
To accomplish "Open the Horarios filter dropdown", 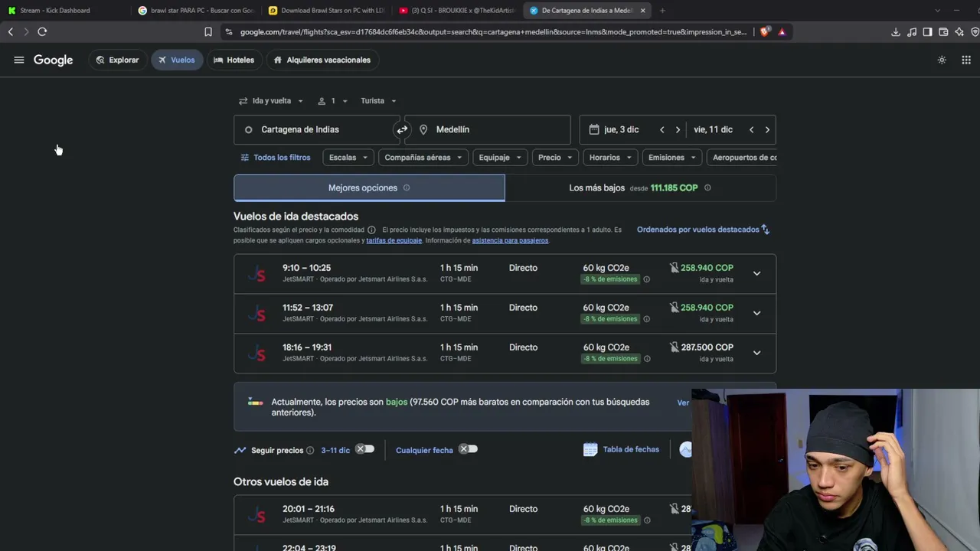I will [x=610, y=158].
